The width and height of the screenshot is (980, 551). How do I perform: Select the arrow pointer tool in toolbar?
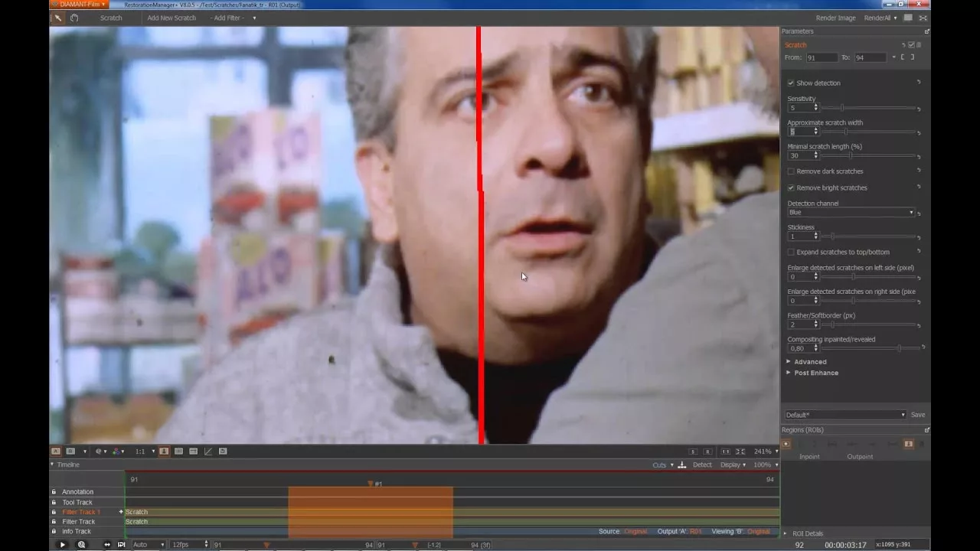tap(57, 18)
